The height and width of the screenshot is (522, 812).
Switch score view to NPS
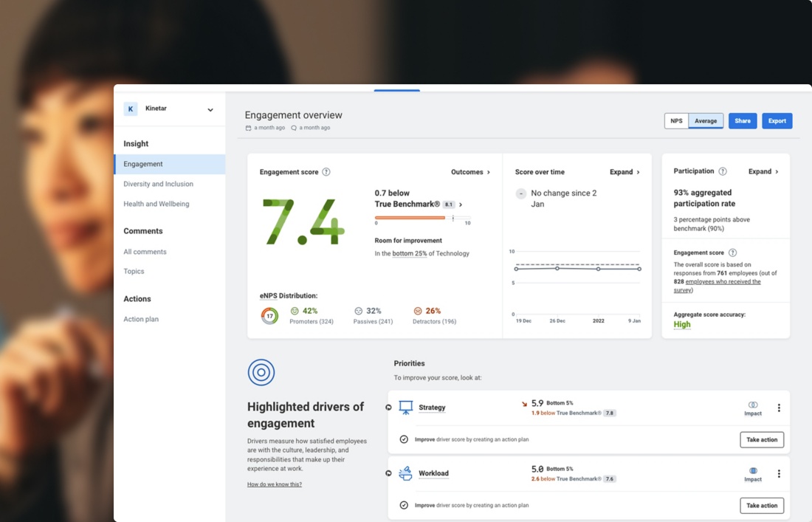coord(676,121)
